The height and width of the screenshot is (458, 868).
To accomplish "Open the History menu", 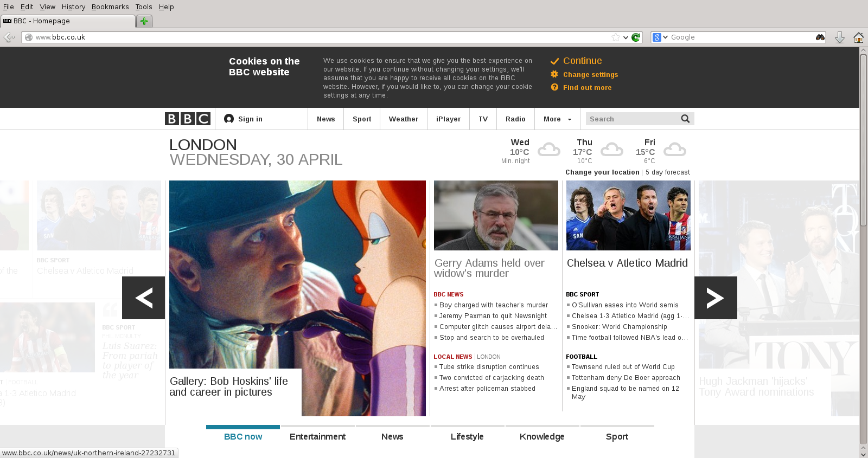I will [x=73, y=7].
